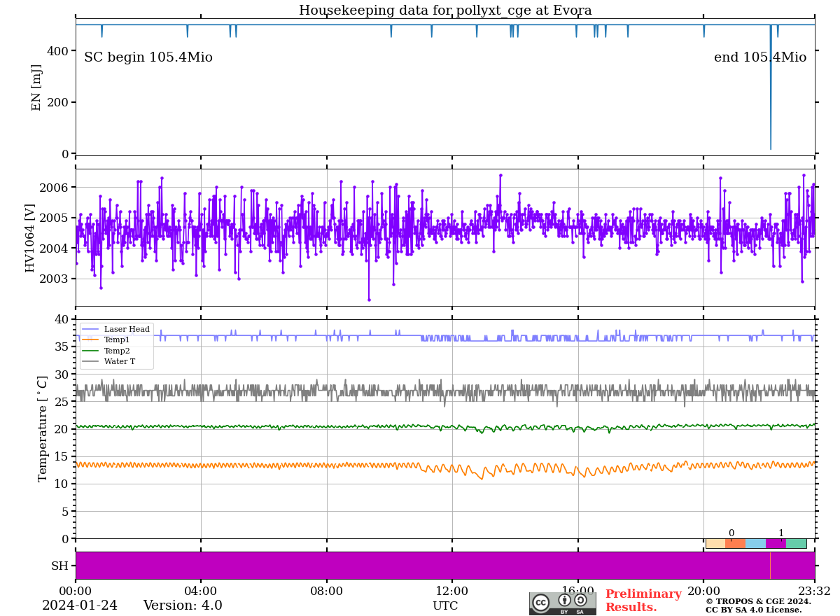Image resolution: width=840 pixels, height=616 pixels.
Task: Click the '© TROPOS & CGE 2024.' credit
Action: (x=758, y=601)
